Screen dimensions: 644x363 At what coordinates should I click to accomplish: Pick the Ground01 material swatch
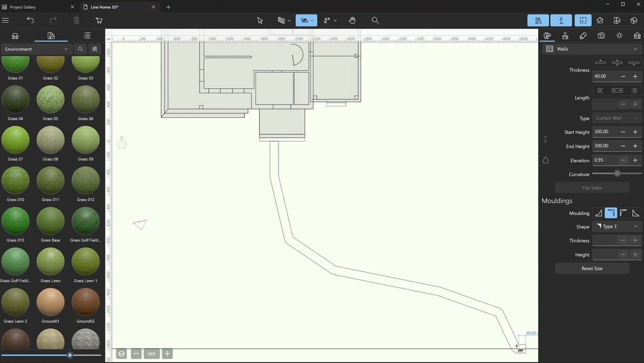click(x=50, y=302)
